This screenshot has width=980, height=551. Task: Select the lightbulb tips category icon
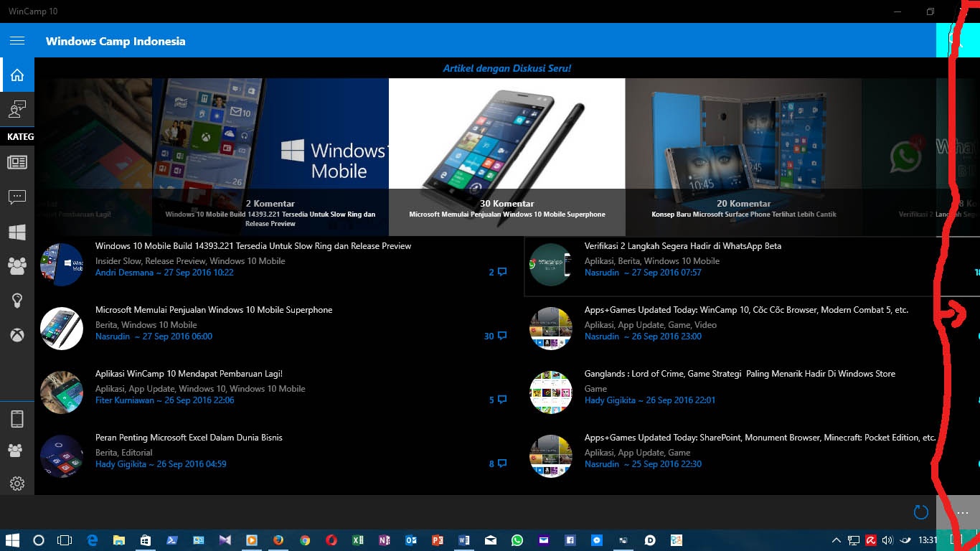[x=17, y=301]
